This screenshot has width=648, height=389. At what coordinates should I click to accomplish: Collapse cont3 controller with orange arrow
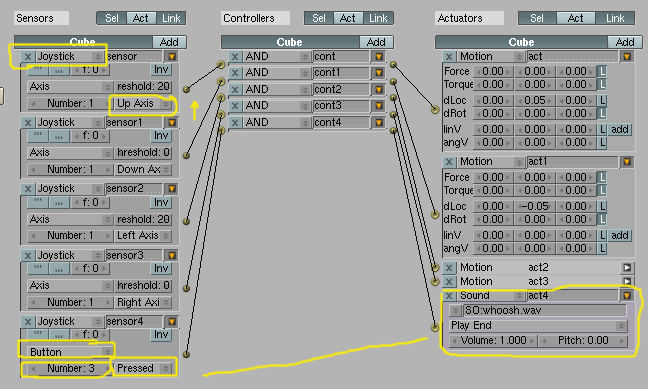tap(379, 106)
